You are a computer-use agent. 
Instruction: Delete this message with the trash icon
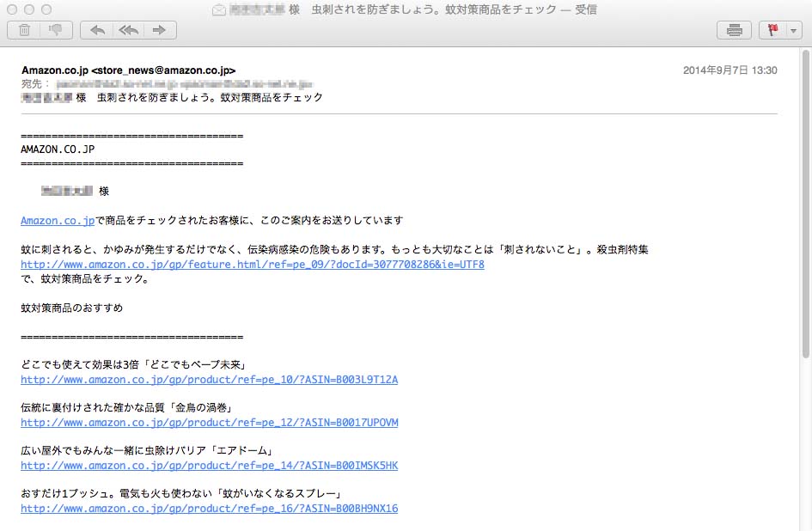click(24, 30)
